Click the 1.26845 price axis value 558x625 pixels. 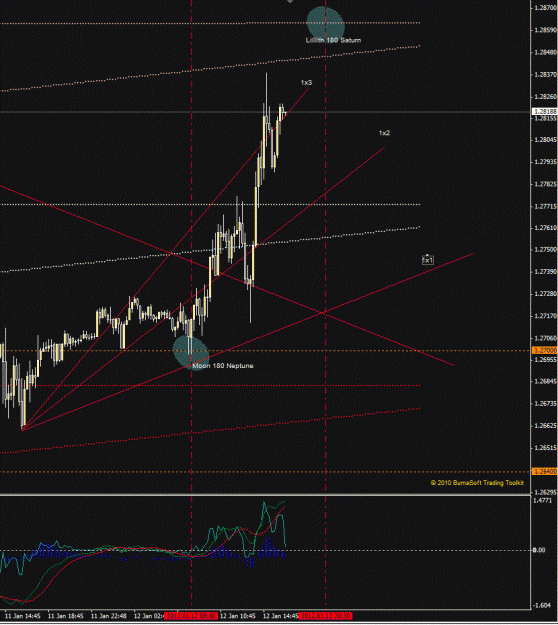coord(545,381)
